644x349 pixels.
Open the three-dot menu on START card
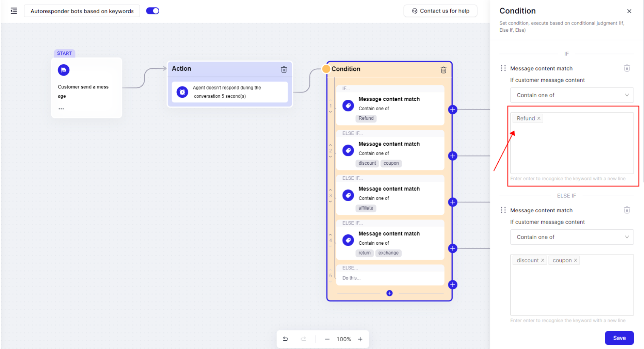[x=61, y=109]
